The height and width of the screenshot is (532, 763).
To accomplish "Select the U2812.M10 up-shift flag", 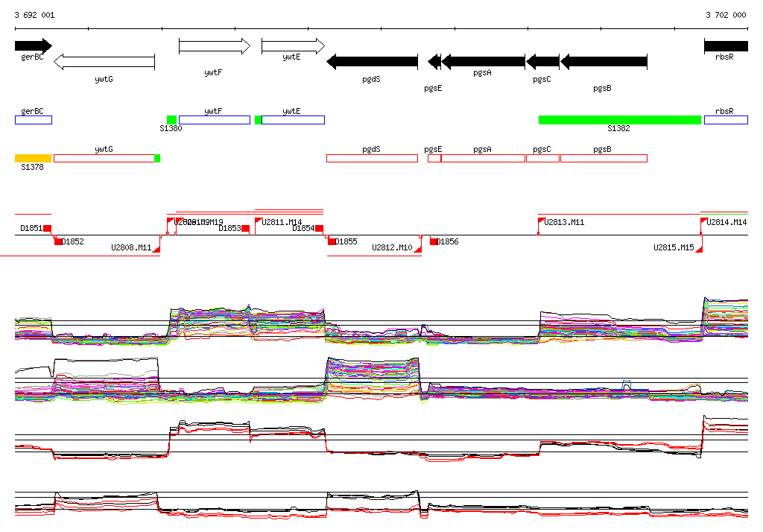I will [x=417, y=249].
